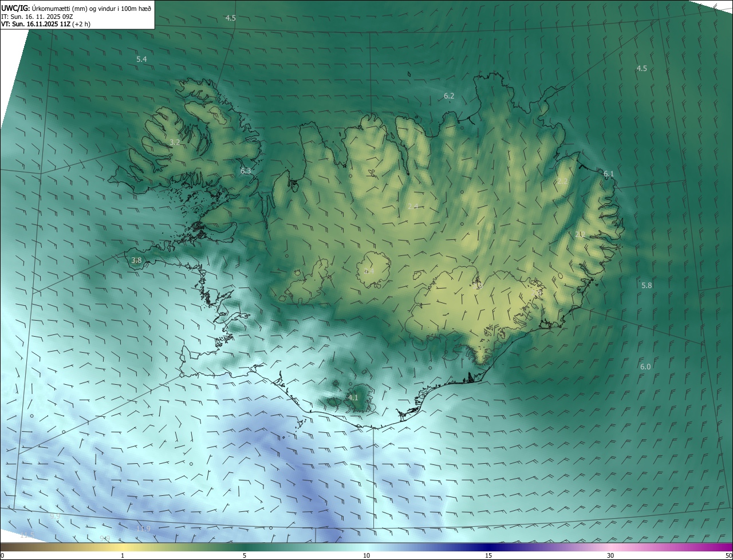The width and height of the screenshot is (733, 560).
Task: Click the 11.9 value label
Action: [x=143, y=529]
